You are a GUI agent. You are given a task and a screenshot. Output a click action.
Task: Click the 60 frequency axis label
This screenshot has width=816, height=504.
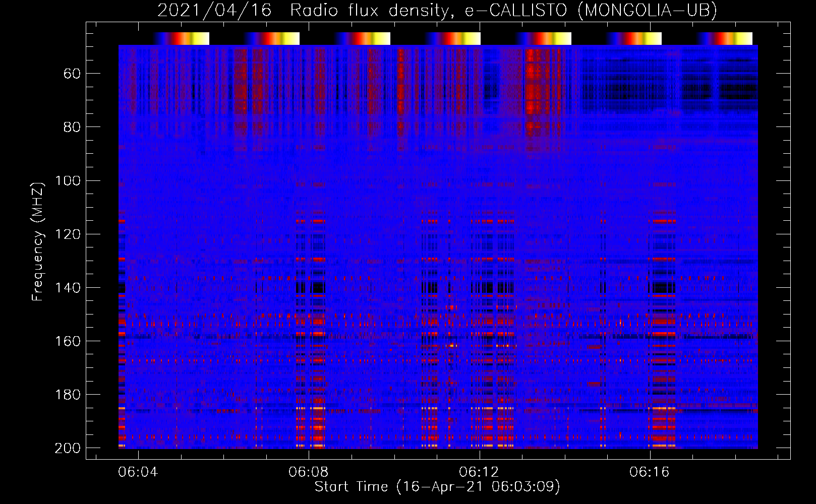coord(72,74)
